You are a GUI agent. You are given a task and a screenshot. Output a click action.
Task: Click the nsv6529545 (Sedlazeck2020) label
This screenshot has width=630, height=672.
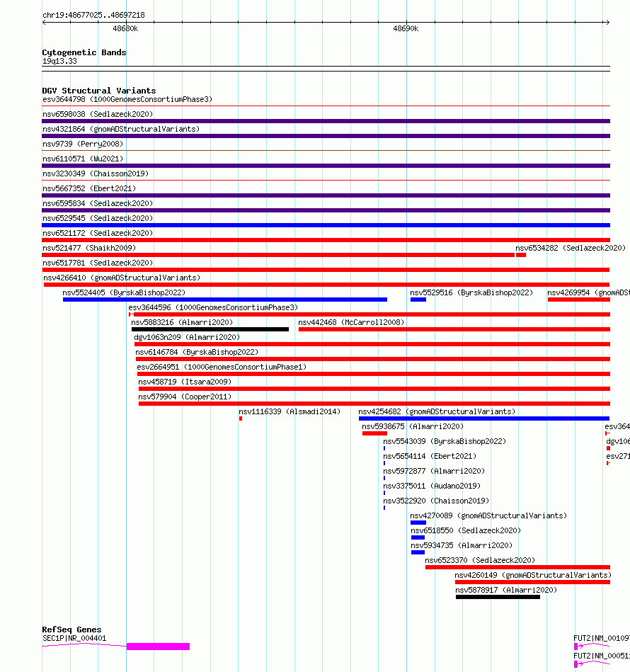coord(98,218)
